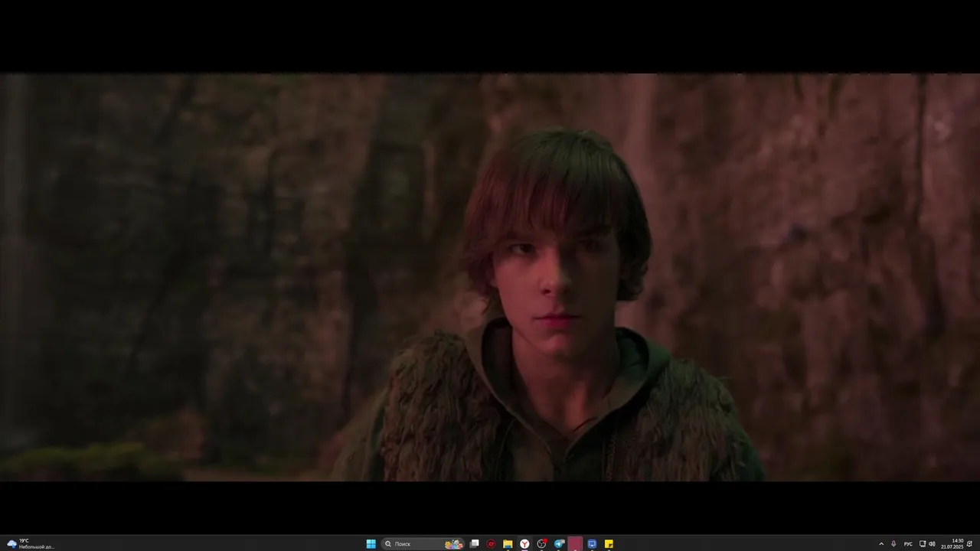Image resolution: width=980 pixels, height=551 pixels.
Task: Click the video frame to pause playback
Action: [490, 277]
